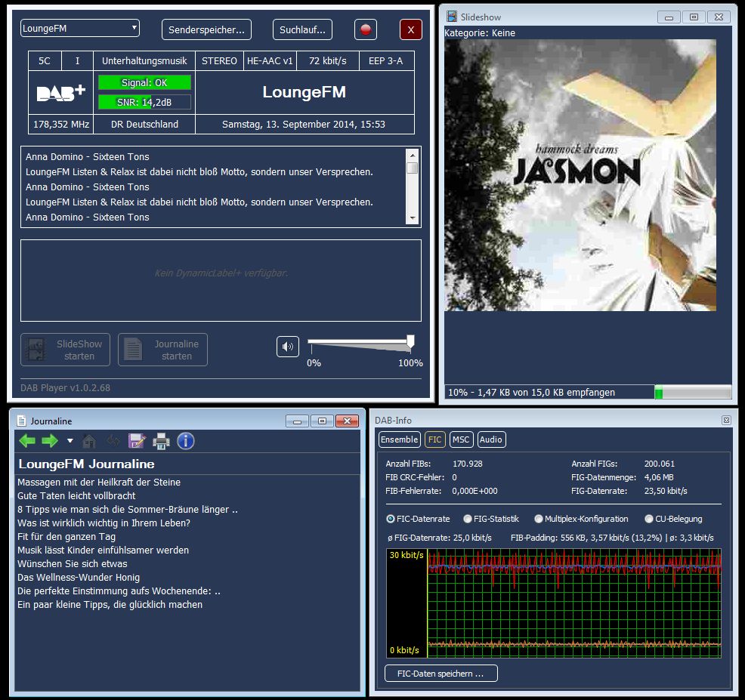The height and width of the screenshot is (700, 745).
Task: Open 'Wünschen Sie sich etwas' entry
Action: [x=73, y=564]
